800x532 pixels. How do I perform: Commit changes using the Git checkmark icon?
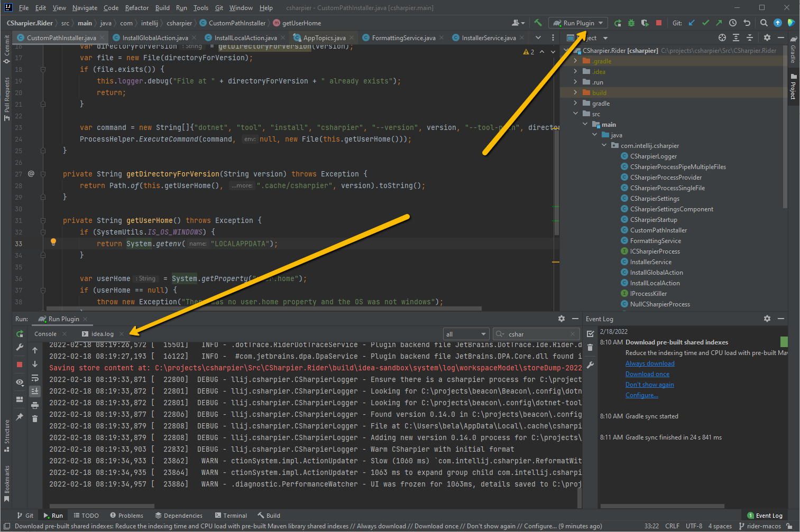point(705,23)
